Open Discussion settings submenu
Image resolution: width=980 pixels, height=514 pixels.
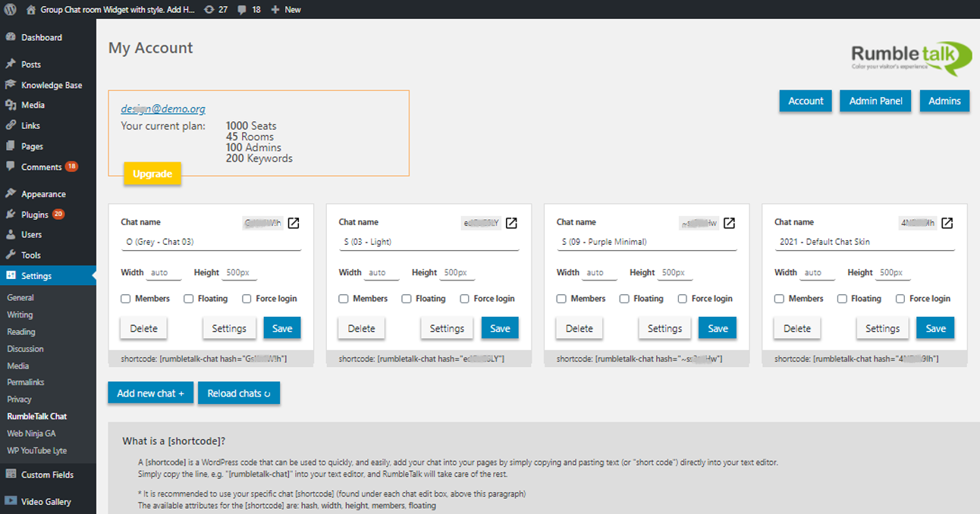25,349
